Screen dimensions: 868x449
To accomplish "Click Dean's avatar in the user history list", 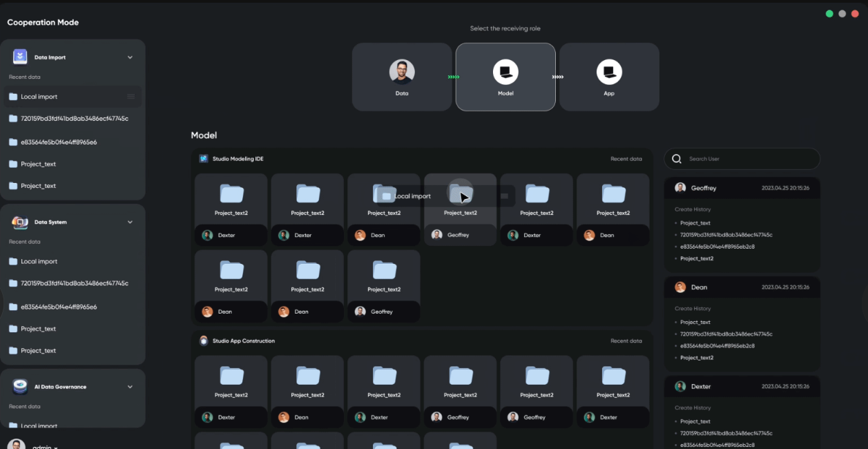I will click(680, 287).
